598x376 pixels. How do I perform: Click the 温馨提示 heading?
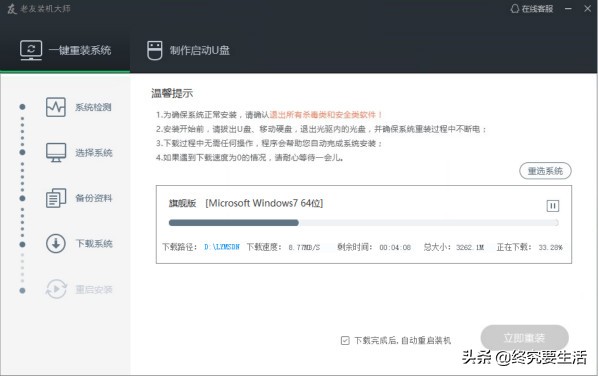[172, 93]
